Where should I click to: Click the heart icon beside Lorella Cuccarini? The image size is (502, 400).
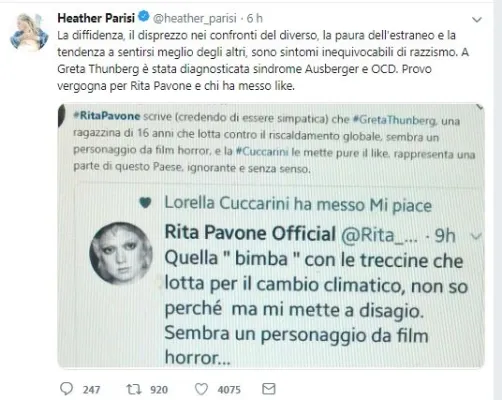pyautogui.click(x=145, y=202)
